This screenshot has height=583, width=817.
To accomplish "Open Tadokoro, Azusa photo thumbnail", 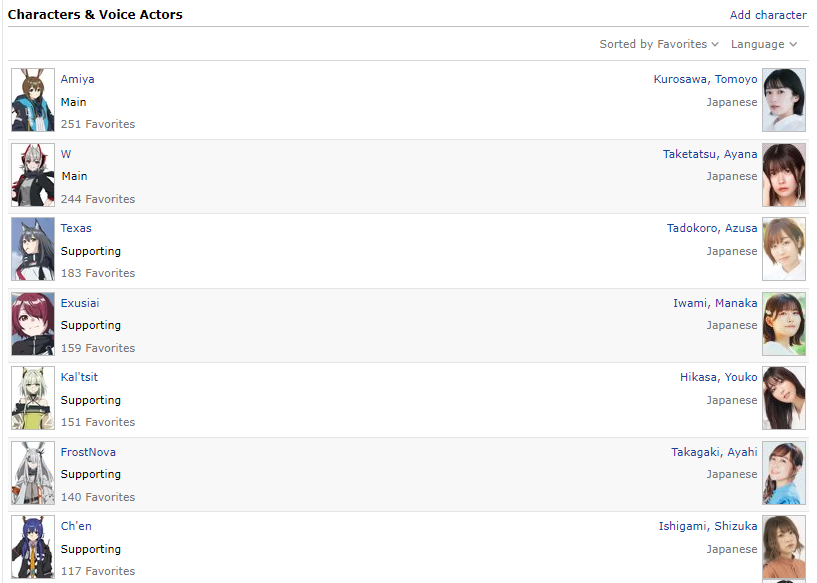I will [x=784, y=249].
